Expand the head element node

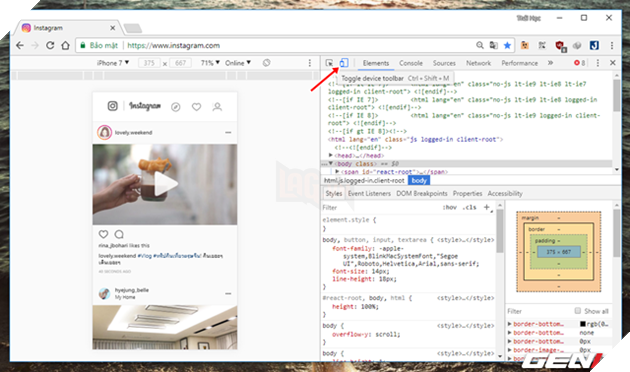(x=331, y=155)
